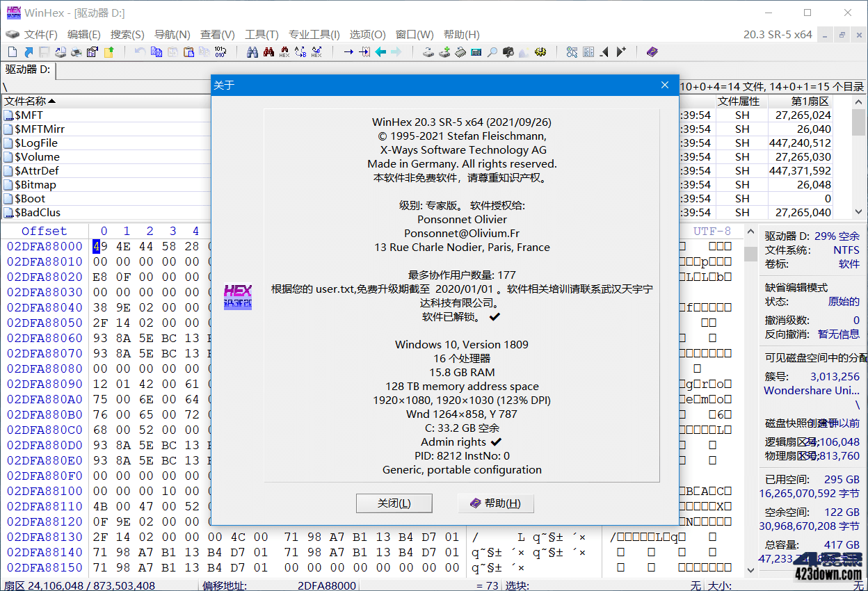868x591 pixels.
Task: Click the camera snapshot toolbar icon
Action: tap(508, 52)
